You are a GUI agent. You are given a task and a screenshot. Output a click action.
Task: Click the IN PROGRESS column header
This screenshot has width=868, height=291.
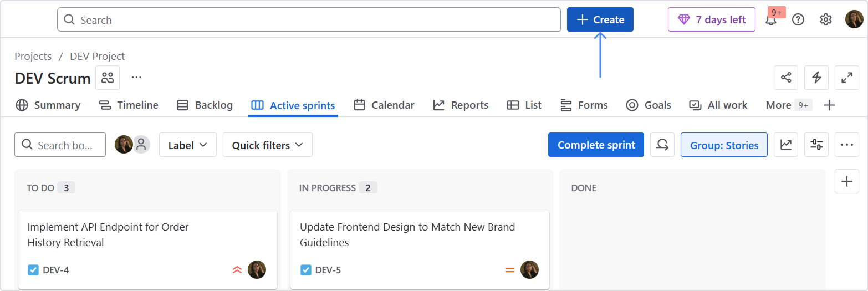tap(328, 188)
